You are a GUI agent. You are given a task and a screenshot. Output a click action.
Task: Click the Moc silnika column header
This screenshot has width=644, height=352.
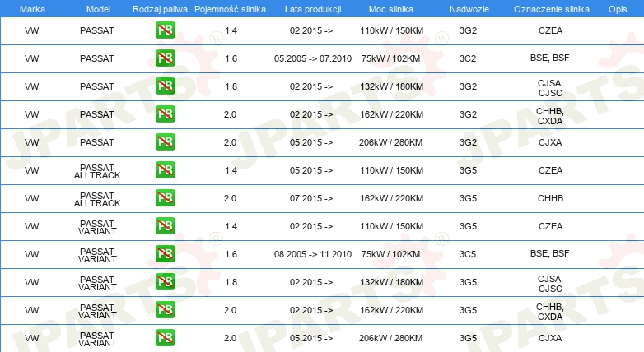tap(391, 9)
